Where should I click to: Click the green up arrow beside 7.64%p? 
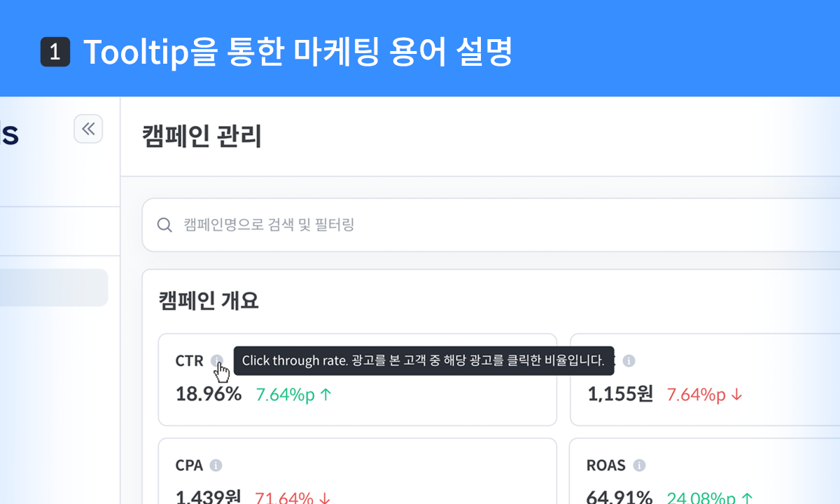pos(324,395)
